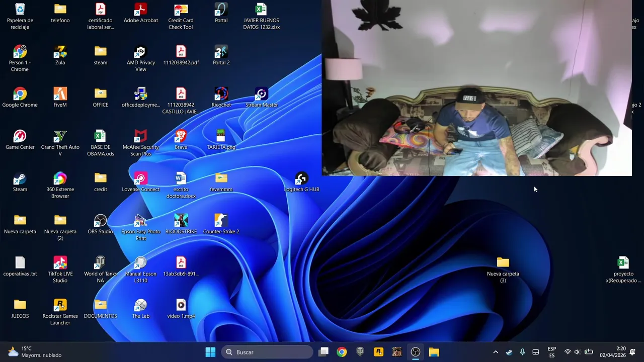
Task: Select the Credit Card Check Tool icon
Action: [181, 16]
